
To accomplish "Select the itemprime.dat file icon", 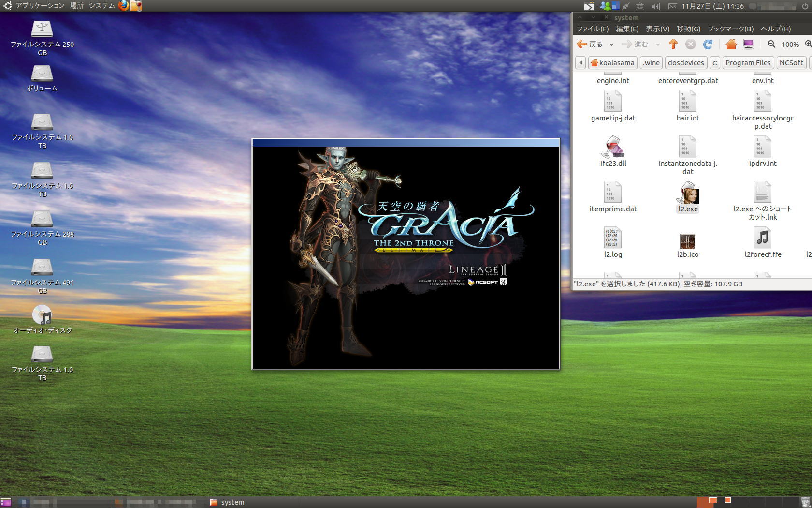I will (x=613, y=193).
